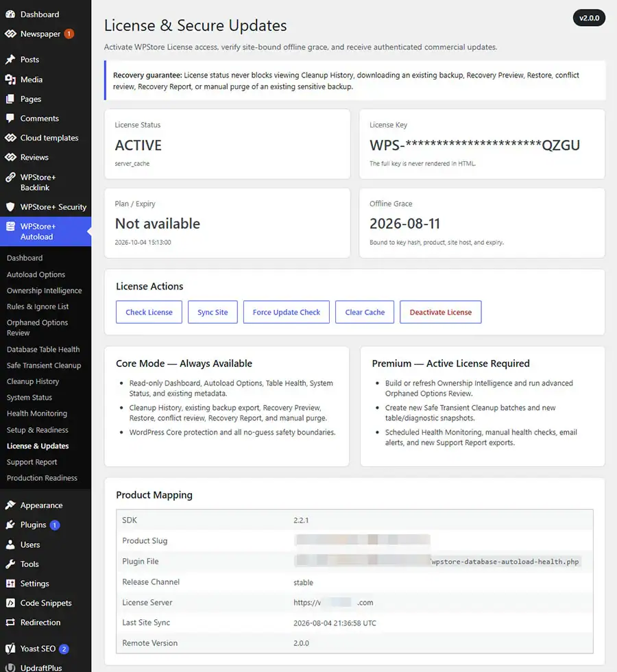Click the Users person icon
Screen dimensions: 617x672
click(10, 544)
